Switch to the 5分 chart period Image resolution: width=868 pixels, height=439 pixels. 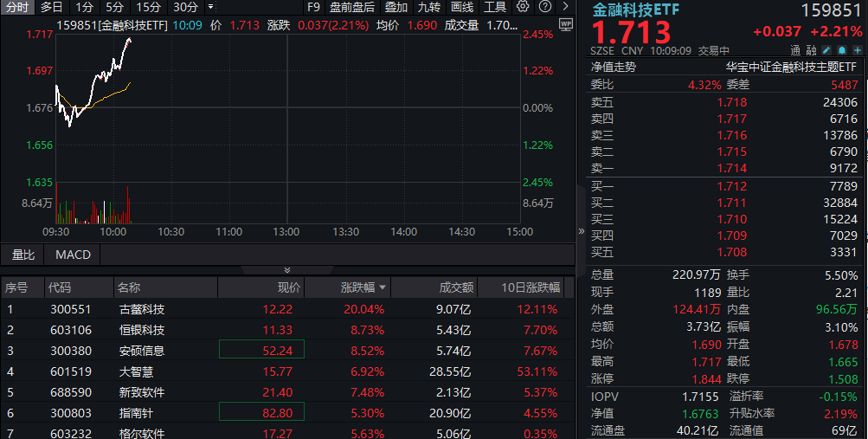pyautogui.click(x=114, y=7)
